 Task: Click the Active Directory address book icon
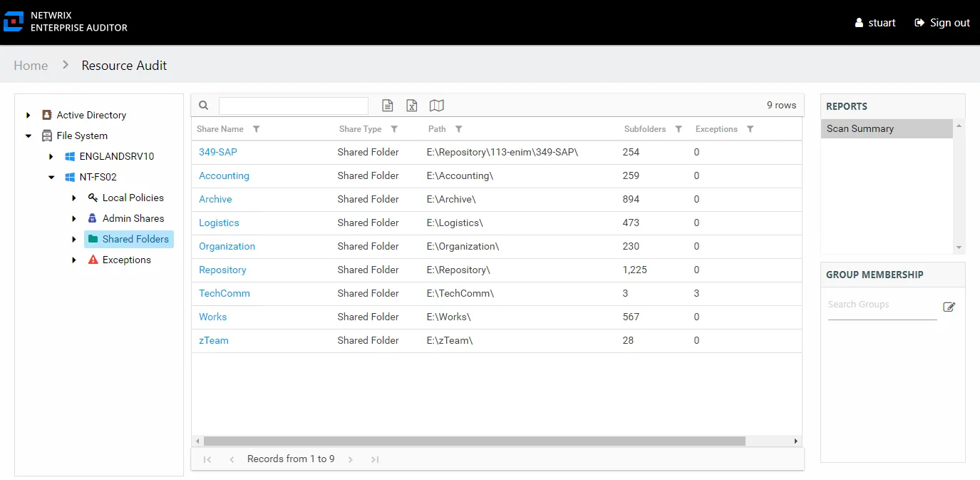tap(47, 115)
